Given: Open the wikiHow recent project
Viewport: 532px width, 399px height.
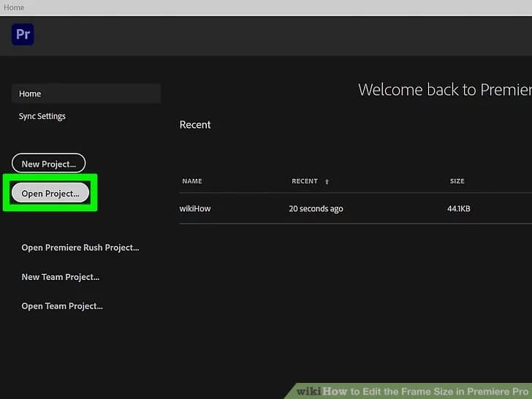Looking at the screenshot, I should [195, 209].
